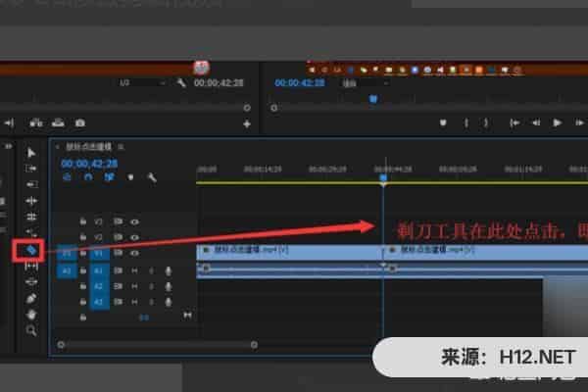Screen dimensions: 588x392
Task: Select the Slip tool
Action: click(31, 266)
